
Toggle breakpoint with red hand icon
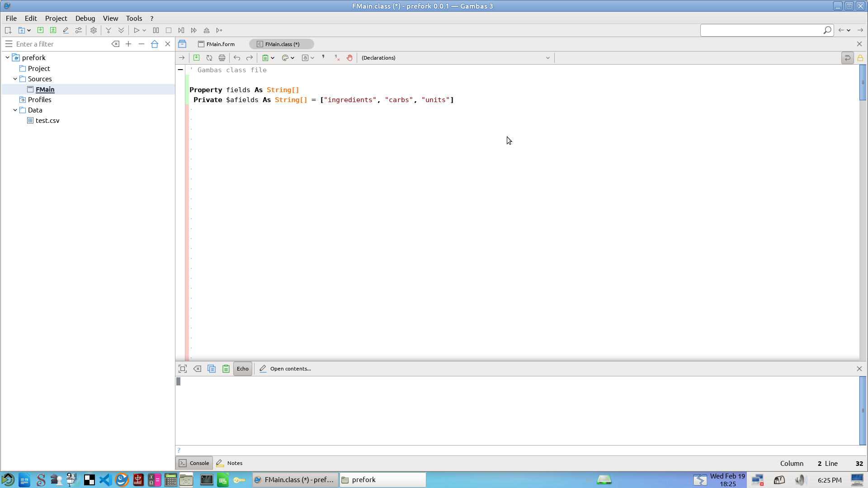349,58
